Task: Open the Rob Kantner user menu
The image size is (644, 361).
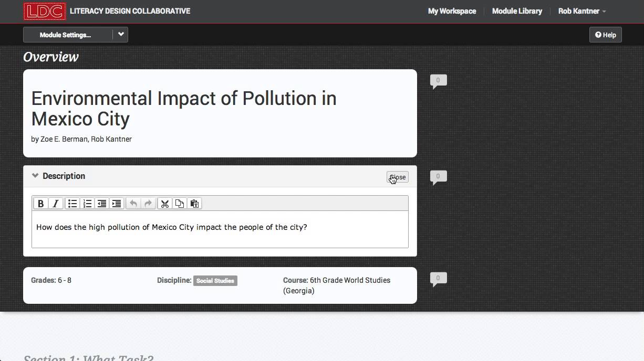Action: pos(581,11)
